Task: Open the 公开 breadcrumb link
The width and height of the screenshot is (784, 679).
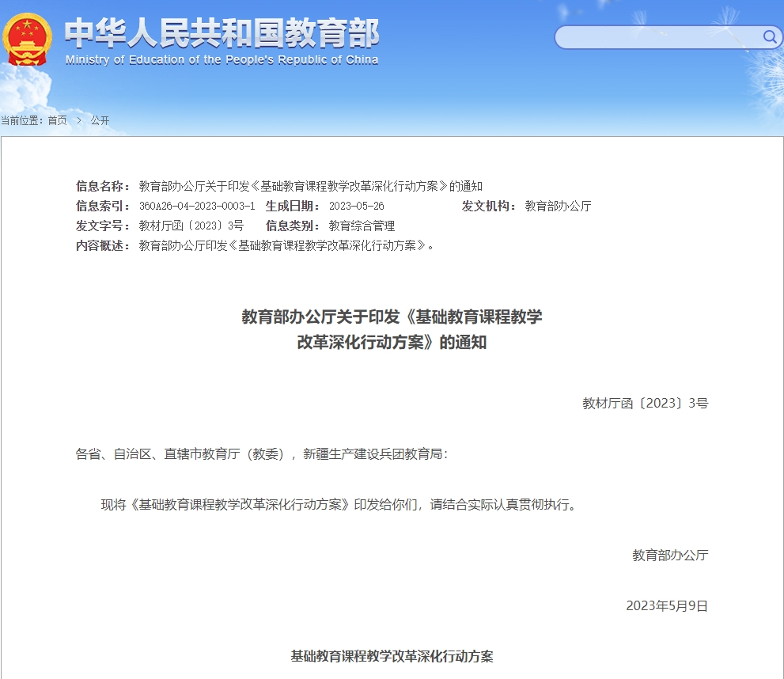Action: [x=100, y=120]
